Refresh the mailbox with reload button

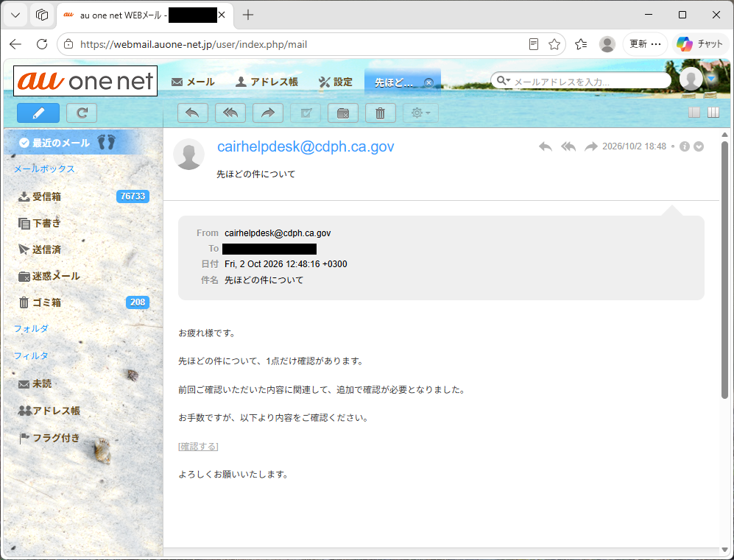pos(82,113)
